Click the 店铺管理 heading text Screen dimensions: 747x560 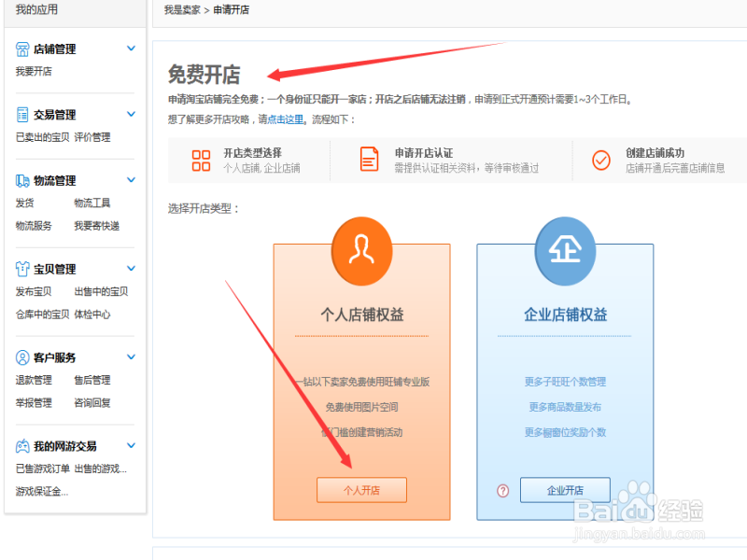55,49
